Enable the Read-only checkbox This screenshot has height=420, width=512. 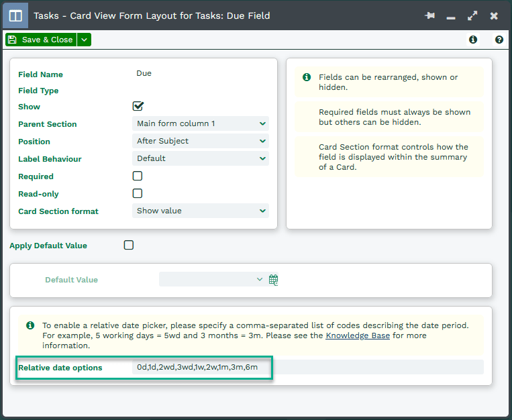pyautogui.click(x=138, y=193)
